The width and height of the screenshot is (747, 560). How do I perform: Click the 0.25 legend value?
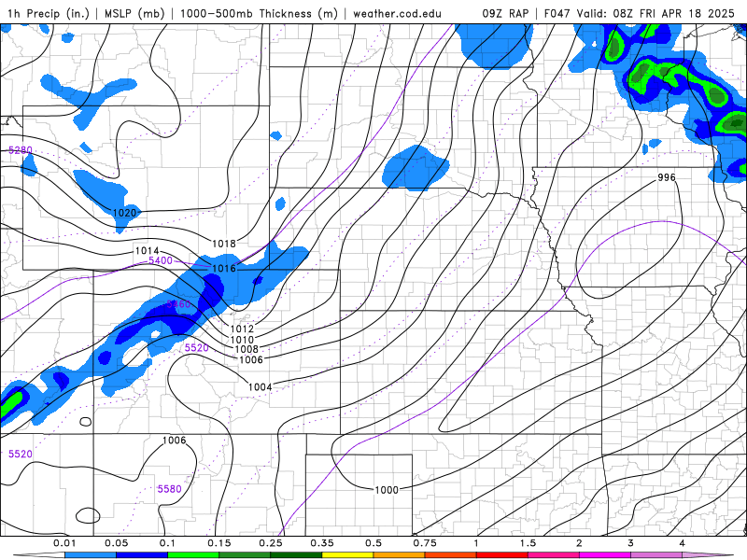pos(271,543)
